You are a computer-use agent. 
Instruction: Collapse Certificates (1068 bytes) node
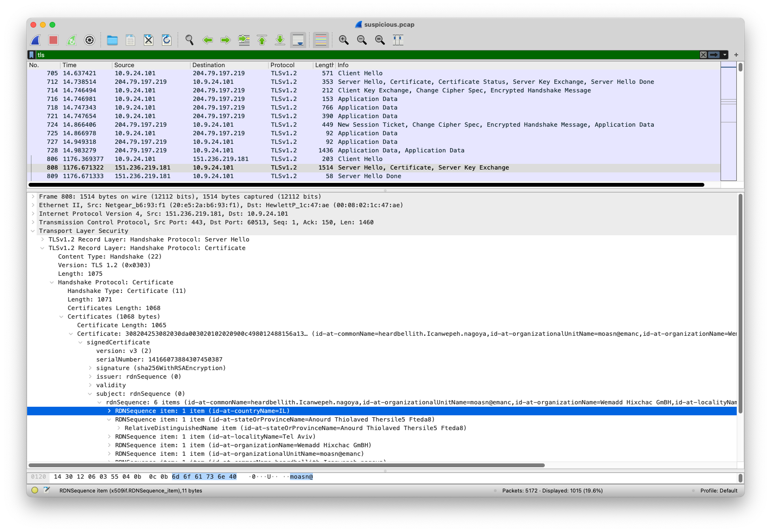pos(61,317)
